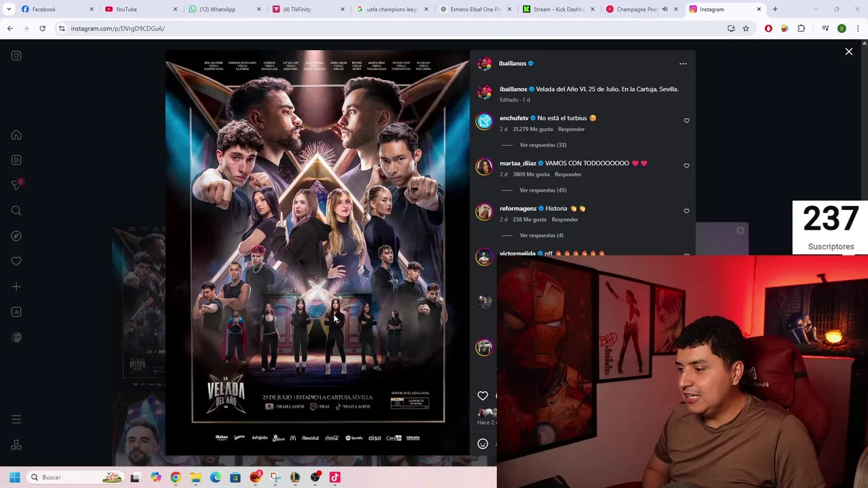This screenshot has width=868, height=488.
Task: Open the martaa_diiaz username link
Action: [x=518, y=163]
